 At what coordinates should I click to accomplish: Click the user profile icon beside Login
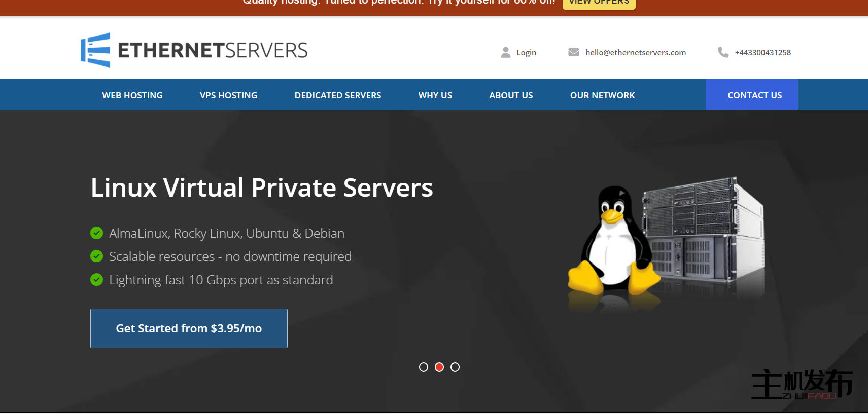(x=505, y=52)
